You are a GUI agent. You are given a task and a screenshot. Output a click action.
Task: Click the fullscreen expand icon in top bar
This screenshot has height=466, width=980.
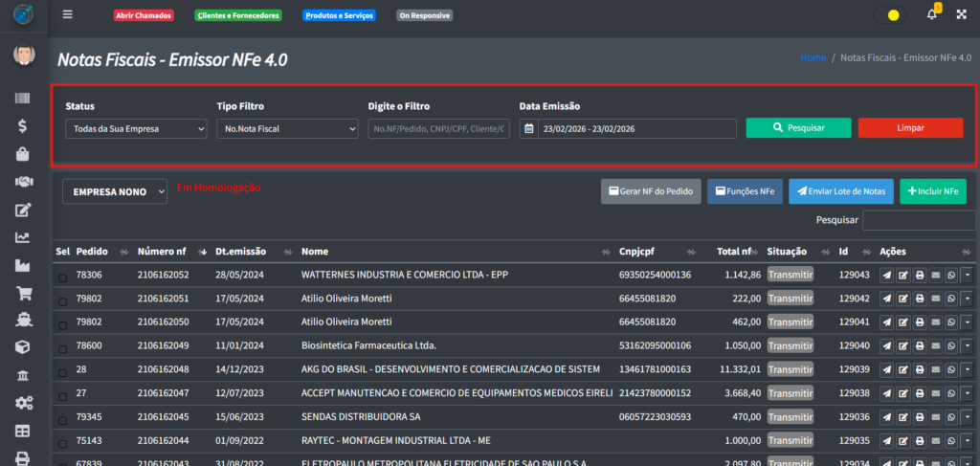[x=961, y=14]
